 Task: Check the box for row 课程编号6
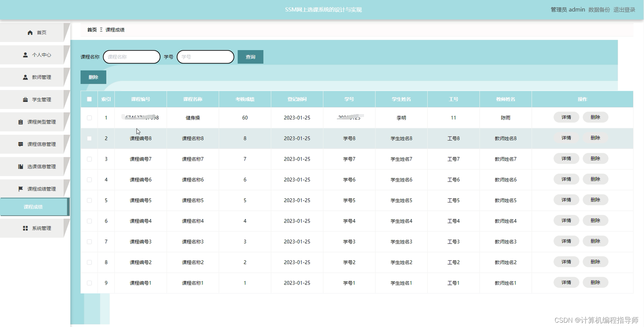click(89, 180)
